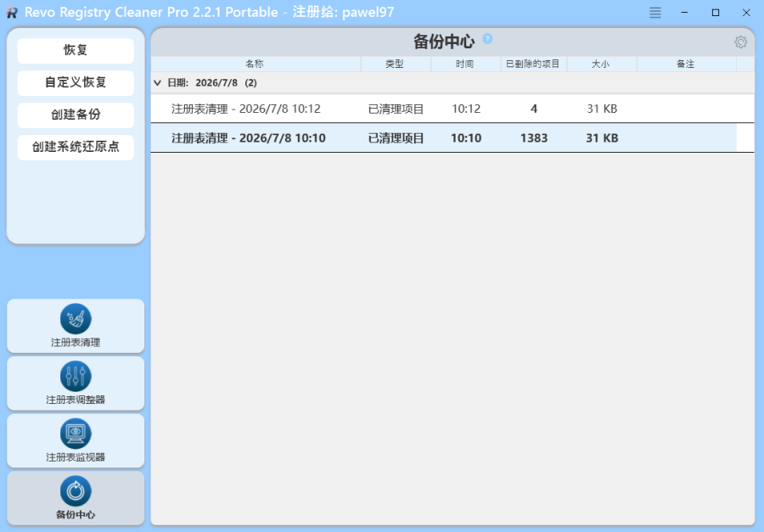Select backup row 注册表清理 - 2026/7/8 10:12
This screenshot has width=764, height=532.
pyautogui.click(x=452, y=109)
